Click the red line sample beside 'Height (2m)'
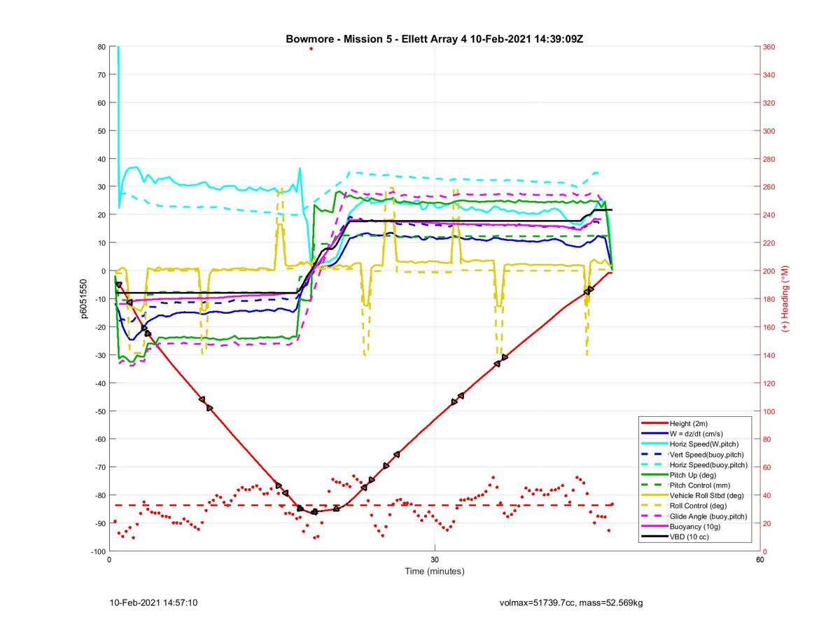Image resolution: width=840 pixels, height=620 pixels. [x=654, y=423]
